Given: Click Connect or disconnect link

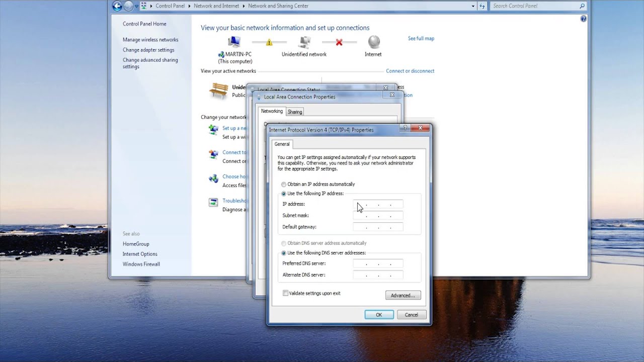Looking at the screenshot, I should [x=410, y=71].
